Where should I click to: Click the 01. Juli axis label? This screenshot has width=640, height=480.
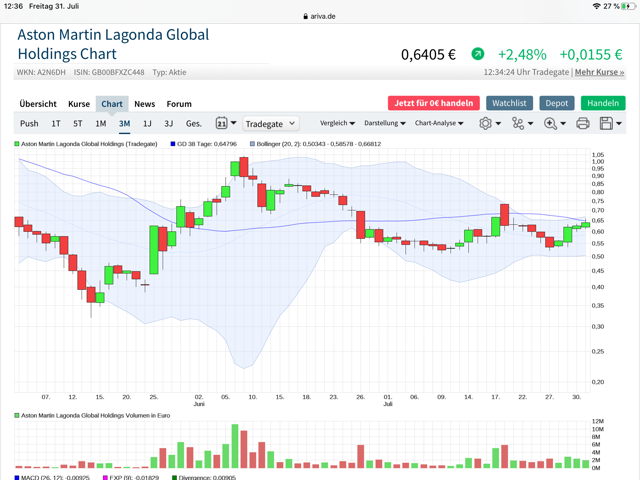[x=387, y=400]
